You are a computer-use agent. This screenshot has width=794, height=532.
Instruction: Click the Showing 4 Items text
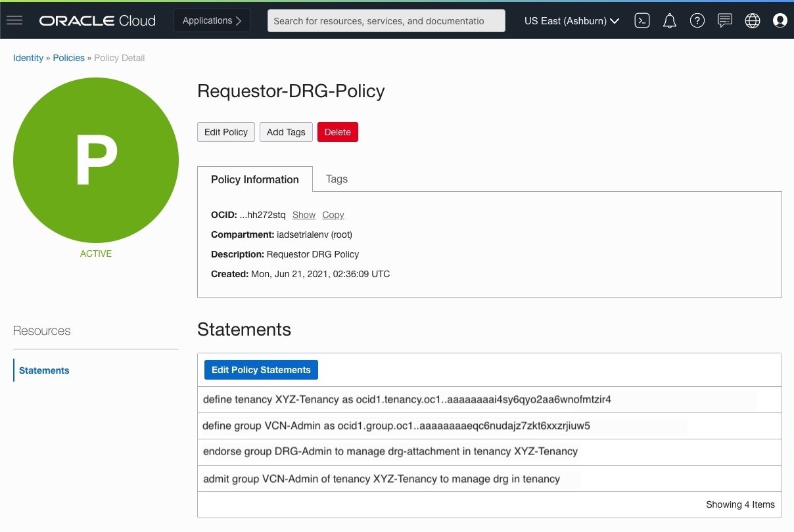[740, 504]
